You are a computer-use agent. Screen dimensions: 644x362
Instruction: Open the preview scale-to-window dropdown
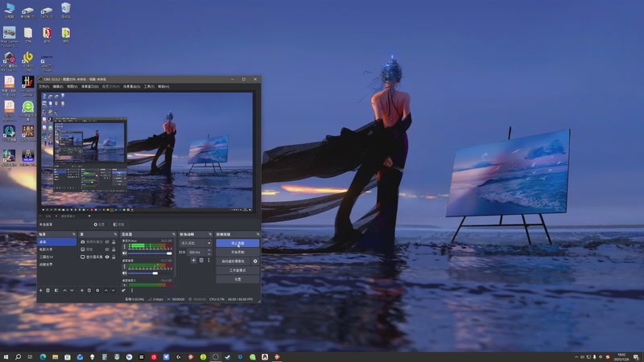75,216
